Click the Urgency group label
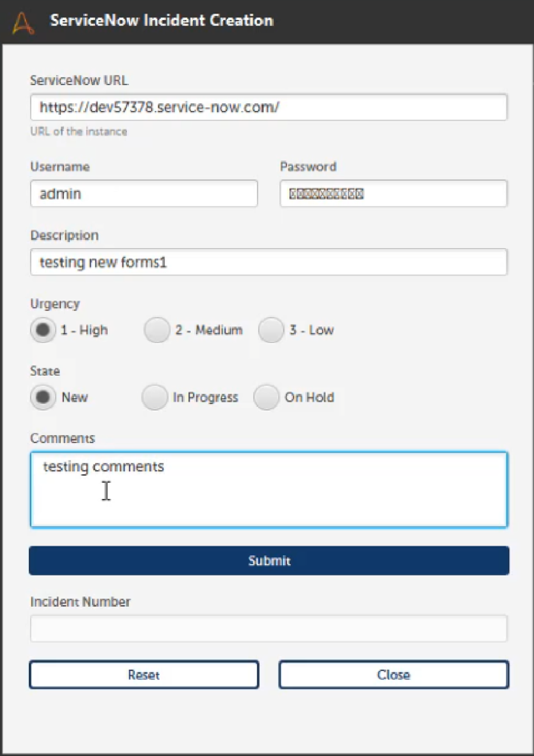 pyautogui.click(x=55, y=304)
